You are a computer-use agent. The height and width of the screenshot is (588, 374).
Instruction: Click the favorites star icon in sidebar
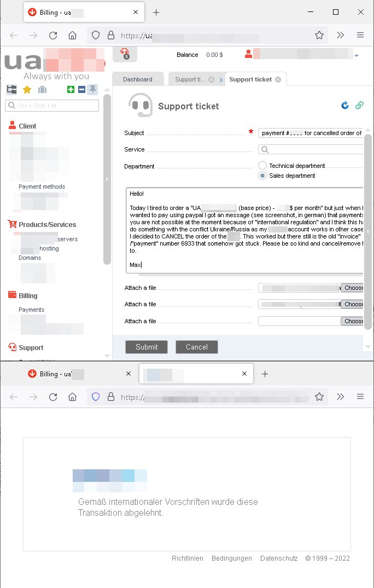click(x=27, y=90)
